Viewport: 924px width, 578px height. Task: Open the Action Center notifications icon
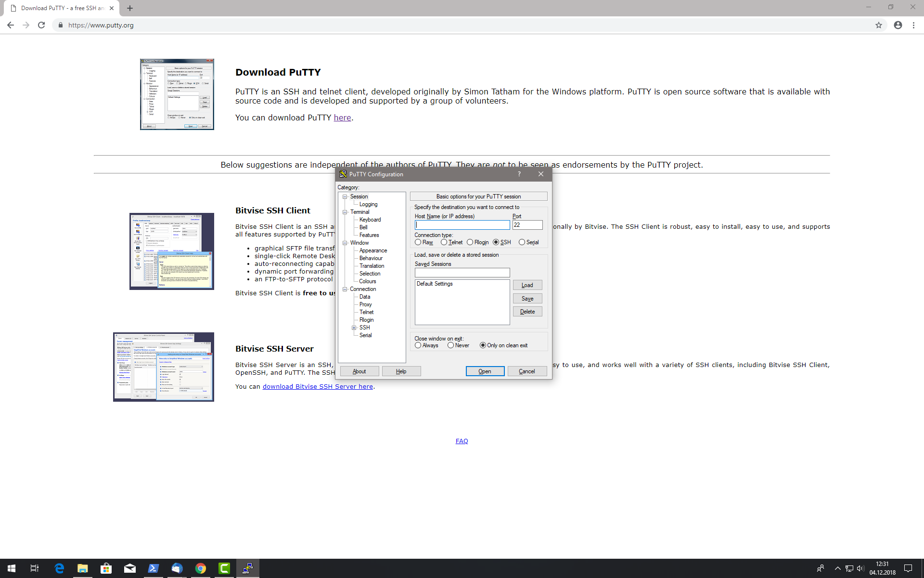coord(908,568)
